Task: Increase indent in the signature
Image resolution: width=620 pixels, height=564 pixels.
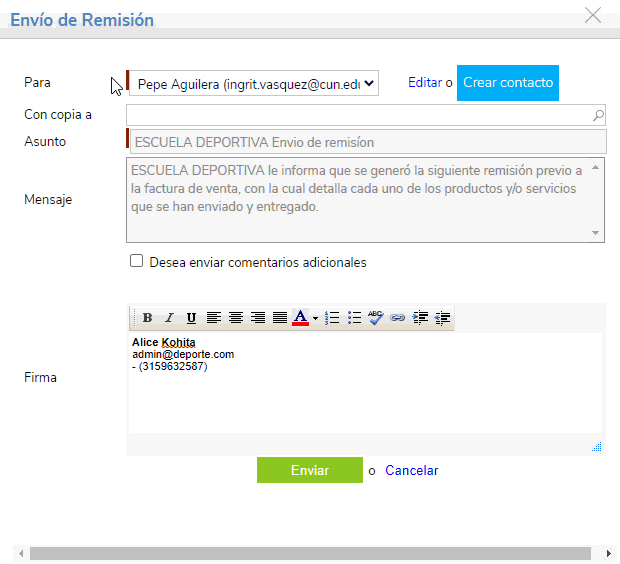Action: click(x=420, y=318)
